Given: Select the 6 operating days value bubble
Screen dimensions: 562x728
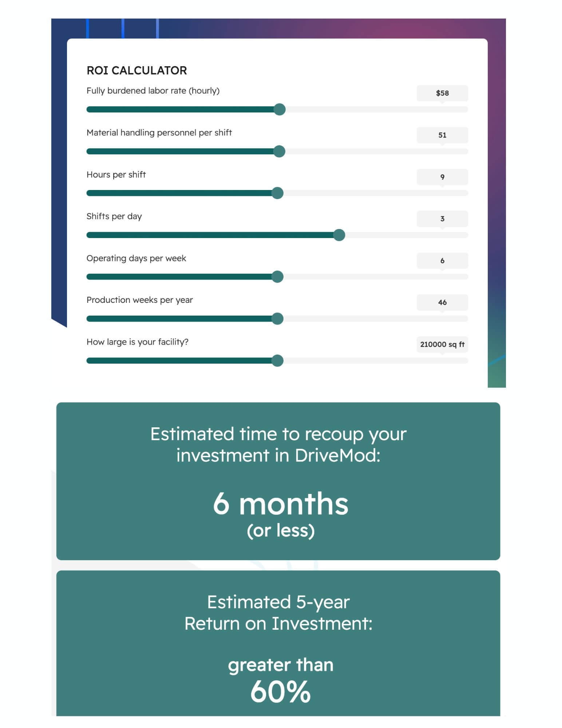Looking at the screenshot, I should (x=442, y=261).
